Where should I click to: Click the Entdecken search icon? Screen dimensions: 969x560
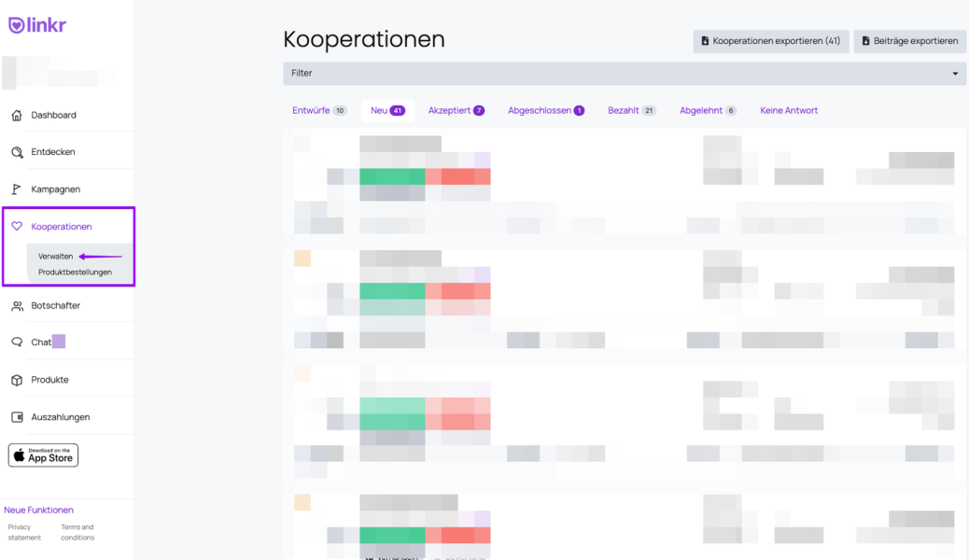pos(16,152)
